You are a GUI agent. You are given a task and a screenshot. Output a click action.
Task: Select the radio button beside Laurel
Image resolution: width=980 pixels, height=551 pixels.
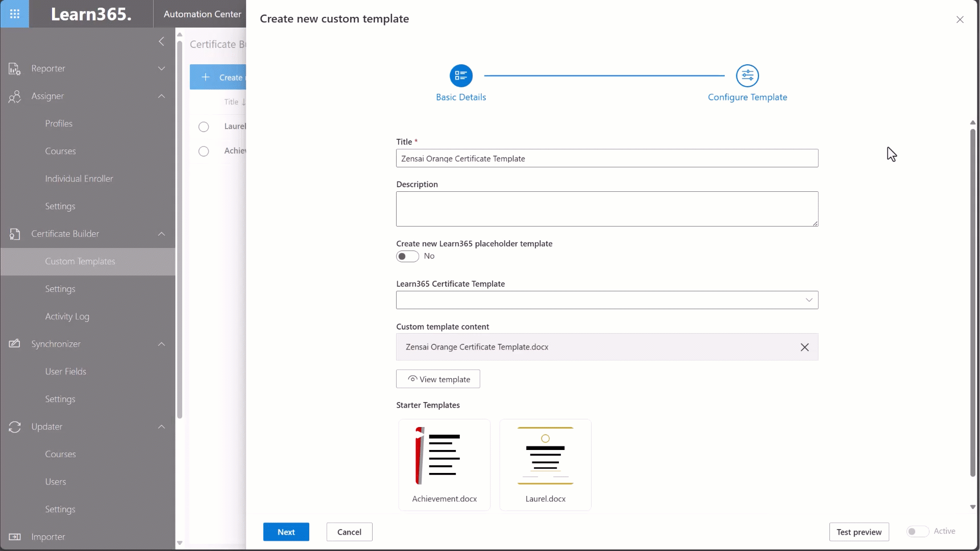[204, 127]
